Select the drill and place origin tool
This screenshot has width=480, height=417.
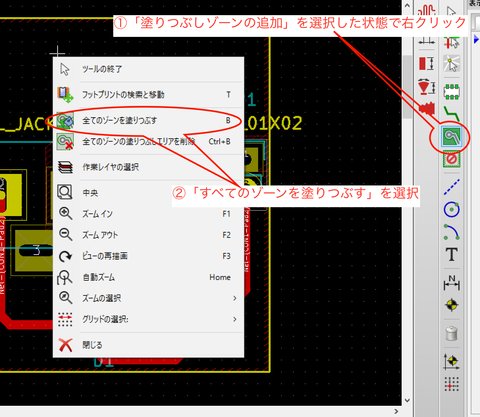452,362
